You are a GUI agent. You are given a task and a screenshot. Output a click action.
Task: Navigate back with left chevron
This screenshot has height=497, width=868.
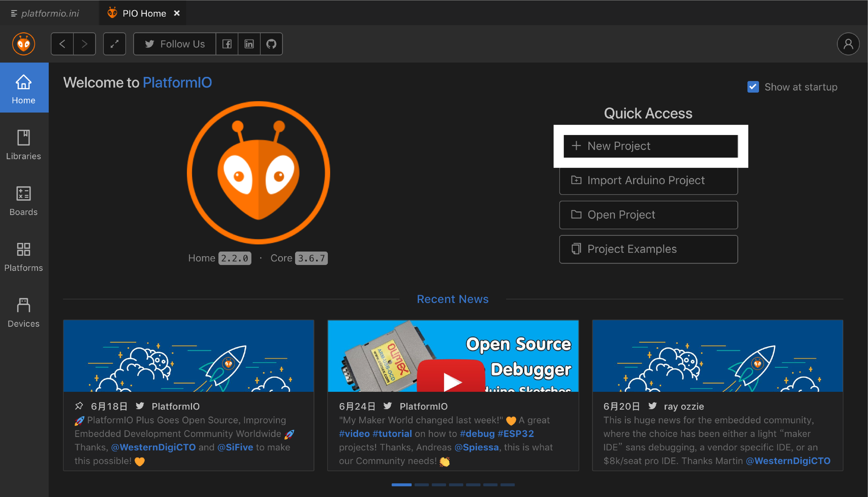coord(62,44)
